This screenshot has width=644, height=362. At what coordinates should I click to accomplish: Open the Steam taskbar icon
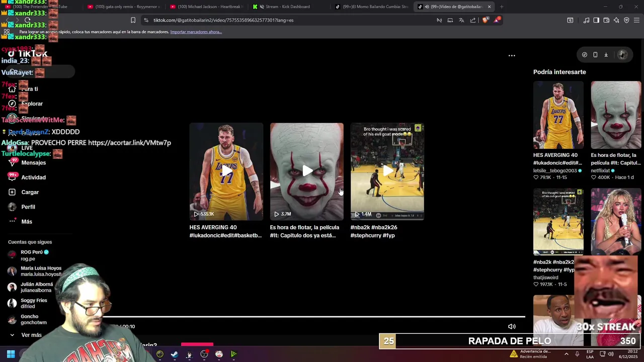coord(174,354)
